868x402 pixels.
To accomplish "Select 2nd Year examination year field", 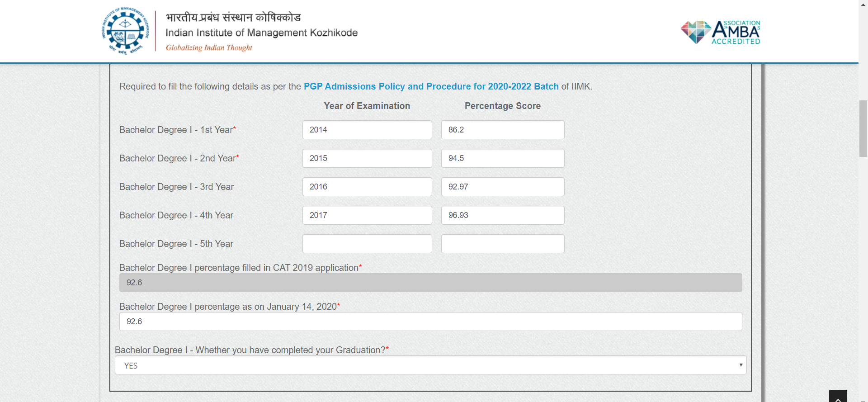I will tap(367, 158).
